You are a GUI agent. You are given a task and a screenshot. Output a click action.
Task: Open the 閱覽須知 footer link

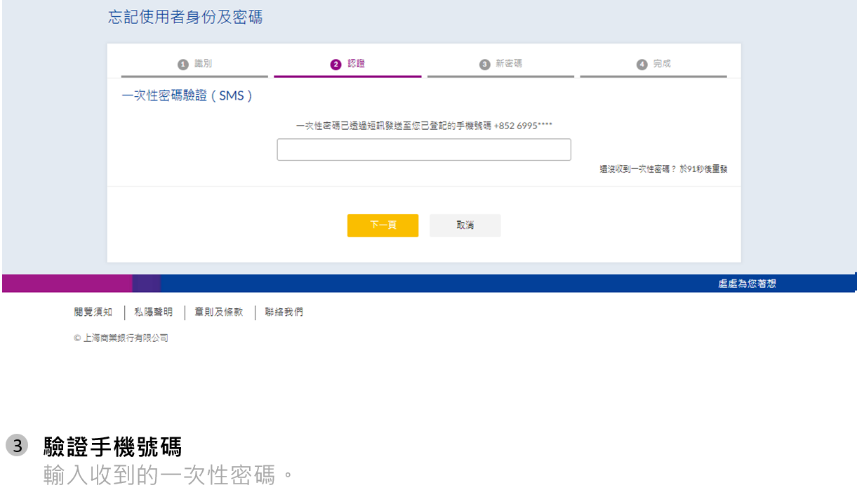(93, 312)
